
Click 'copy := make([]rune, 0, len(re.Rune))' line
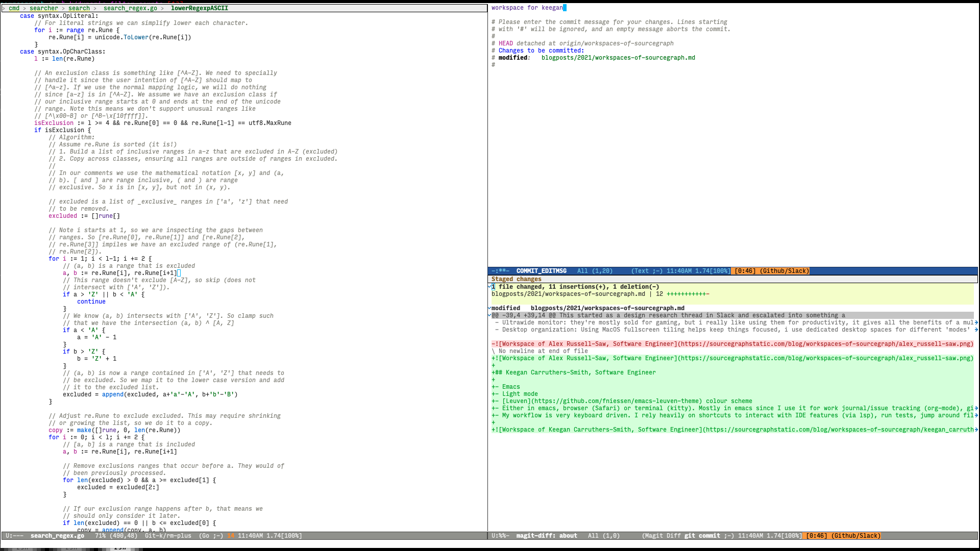[x=114, y=430]
